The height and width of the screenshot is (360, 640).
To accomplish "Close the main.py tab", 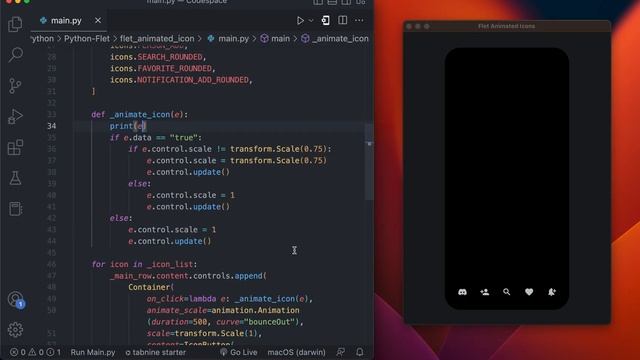I will tap(98, 20).
